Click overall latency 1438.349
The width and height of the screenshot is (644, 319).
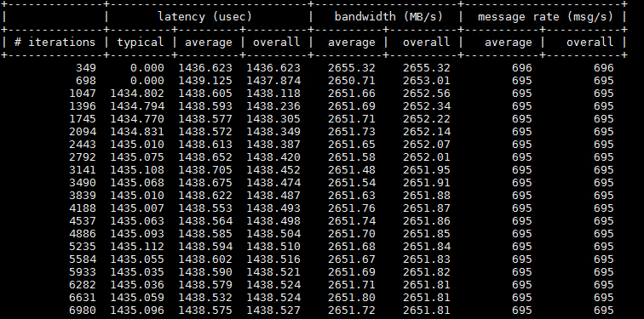273,132
